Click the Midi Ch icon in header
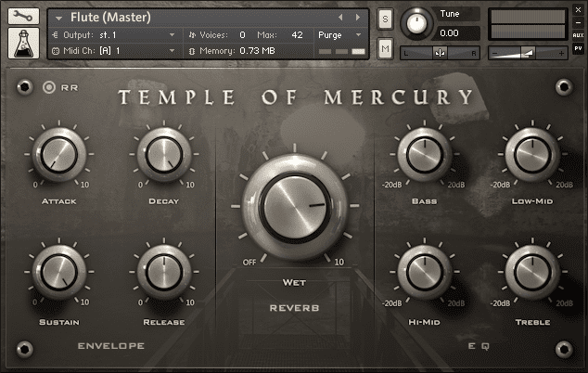The height and width of the screenshot is (373, 588). coord(56,51)
